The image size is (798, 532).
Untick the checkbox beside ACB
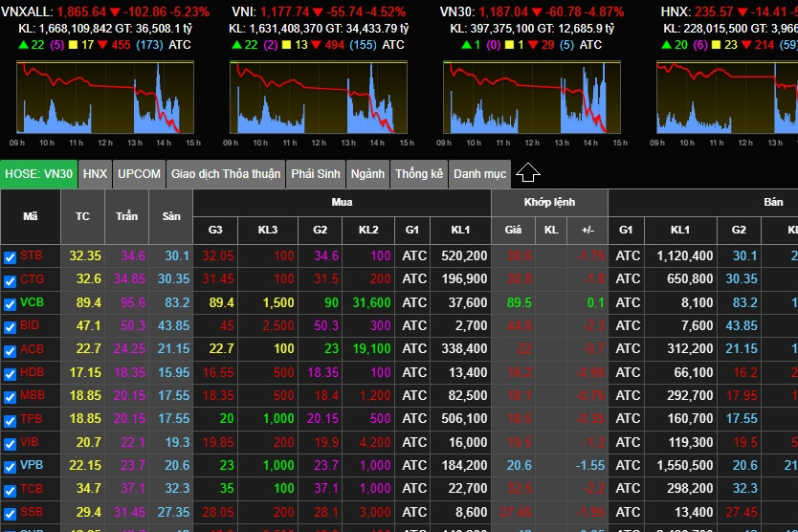coord(10,350)
